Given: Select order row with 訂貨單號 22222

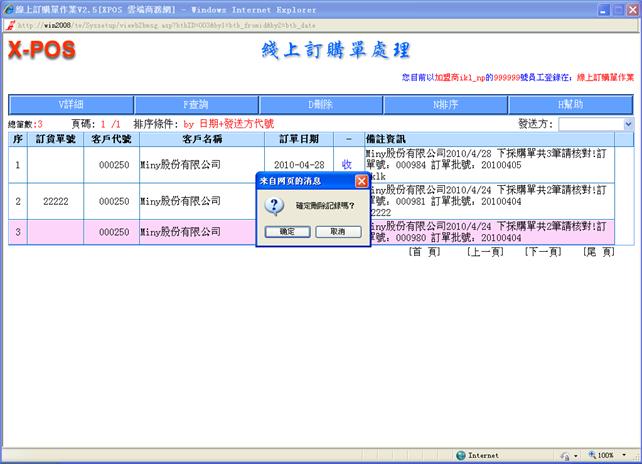Looking at the screenshot, I should coord(54,201).
